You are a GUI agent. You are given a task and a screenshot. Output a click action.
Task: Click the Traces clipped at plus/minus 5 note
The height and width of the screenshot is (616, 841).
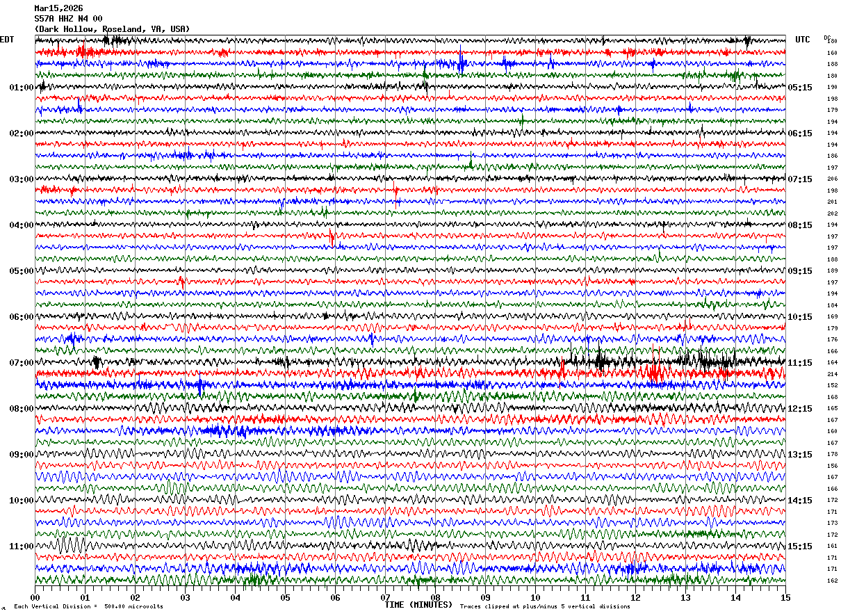(x=545, y=607)
